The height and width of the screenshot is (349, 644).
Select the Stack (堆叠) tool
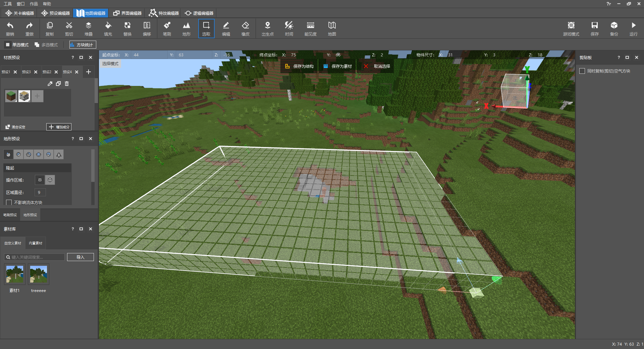tap(89, 29)
